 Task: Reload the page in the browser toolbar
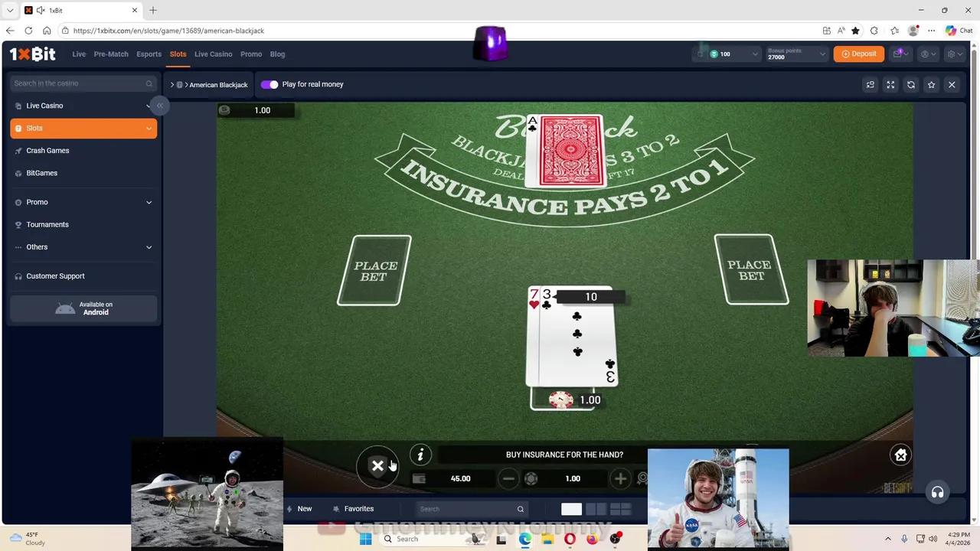click(x=28, y=31)
